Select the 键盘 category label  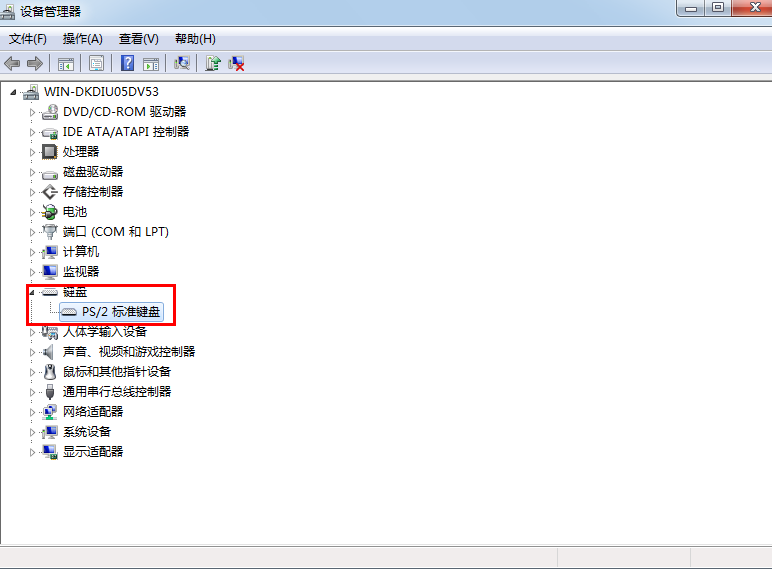(75, 292)
